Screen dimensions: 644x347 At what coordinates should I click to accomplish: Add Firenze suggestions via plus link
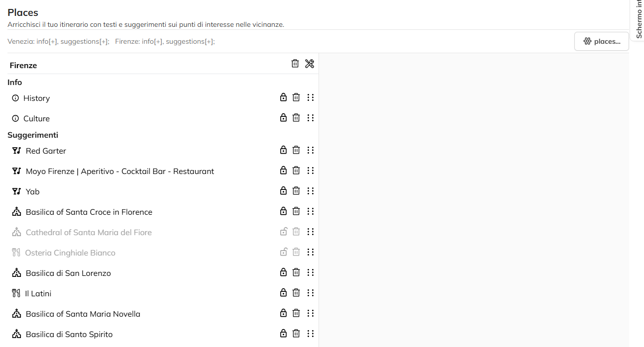tap(210, 42)
